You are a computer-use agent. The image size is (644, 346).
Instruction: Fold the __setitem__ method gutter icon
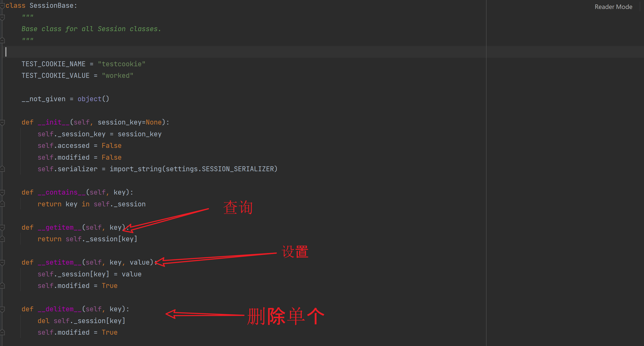[x=3, y=263]
